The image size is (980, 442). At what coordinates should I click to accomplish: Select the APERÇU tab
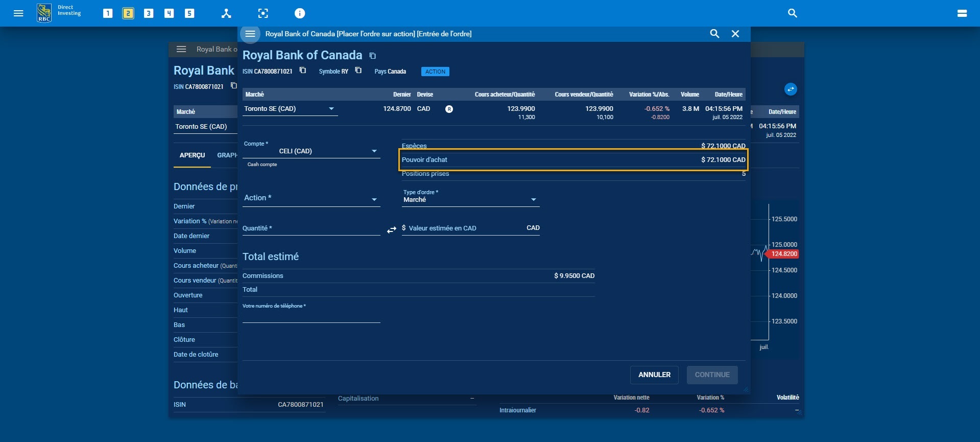(x=192, y=155)
